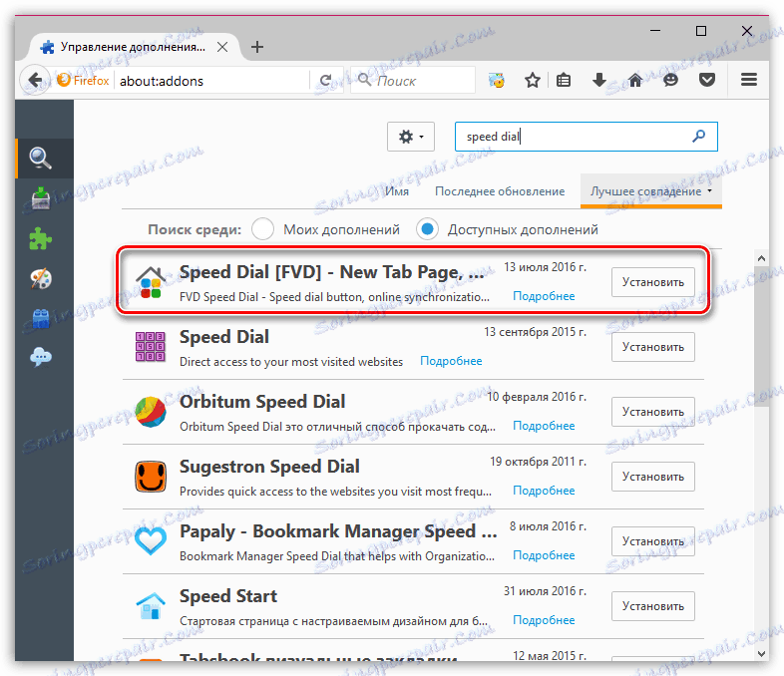The height and width of the screenshot is (676, 784).
Task: Click the 'Orbitum Speed Dial' title
Action: [262, 402]
